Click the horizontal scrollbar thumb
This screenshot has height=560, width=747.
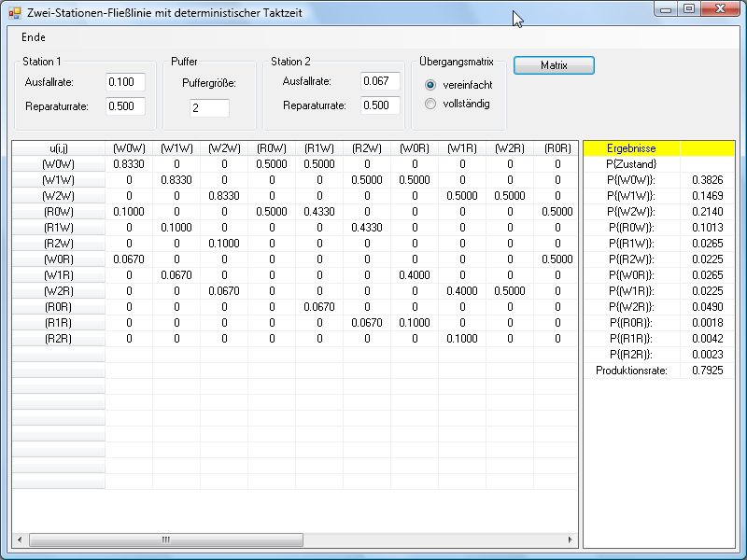(x=166, y=539)
